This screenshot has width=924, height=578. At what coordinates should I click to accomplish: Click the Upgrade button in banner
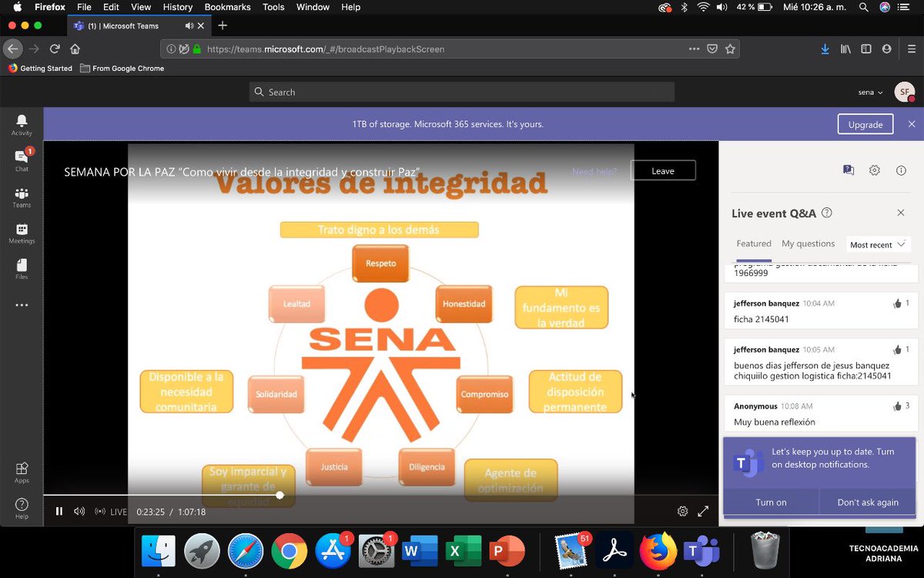pyautogui.click(x=865, y=124)
